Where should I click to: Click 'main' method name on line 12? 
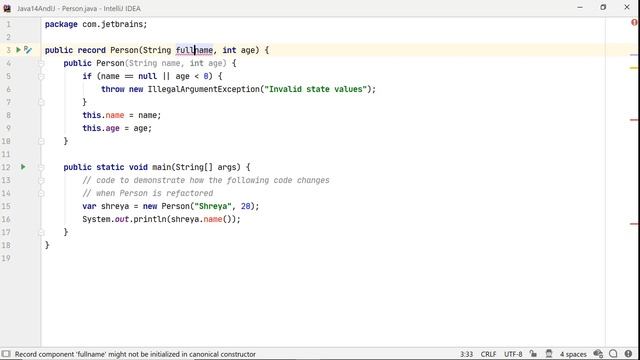coord(162,167)
